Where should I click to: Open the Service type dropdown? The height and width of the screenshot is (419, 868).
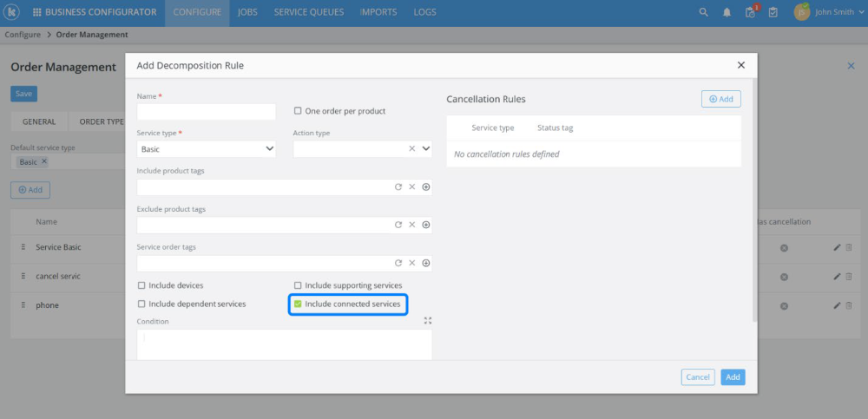click(207, 149)
